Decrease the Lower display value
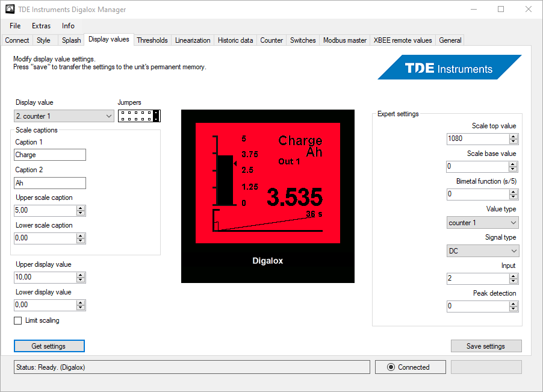 (x=81, y=308)
